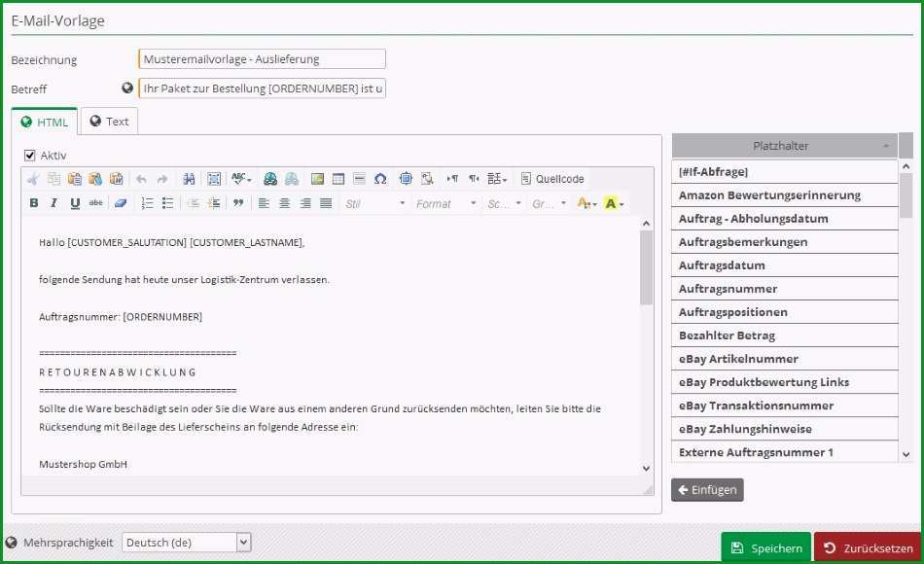Click the Unlink icon

coord(292,179)
